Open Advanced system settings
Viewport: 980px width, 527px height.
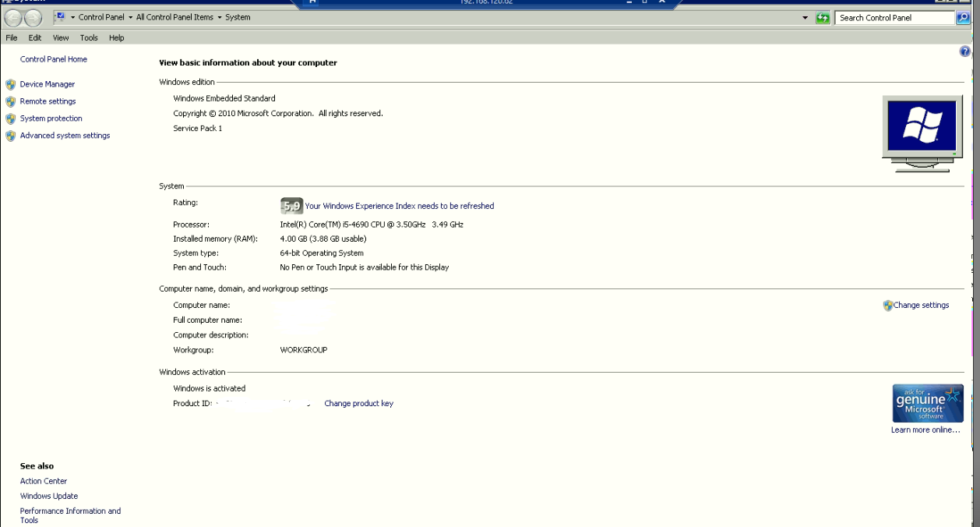(x=65, y=136)
